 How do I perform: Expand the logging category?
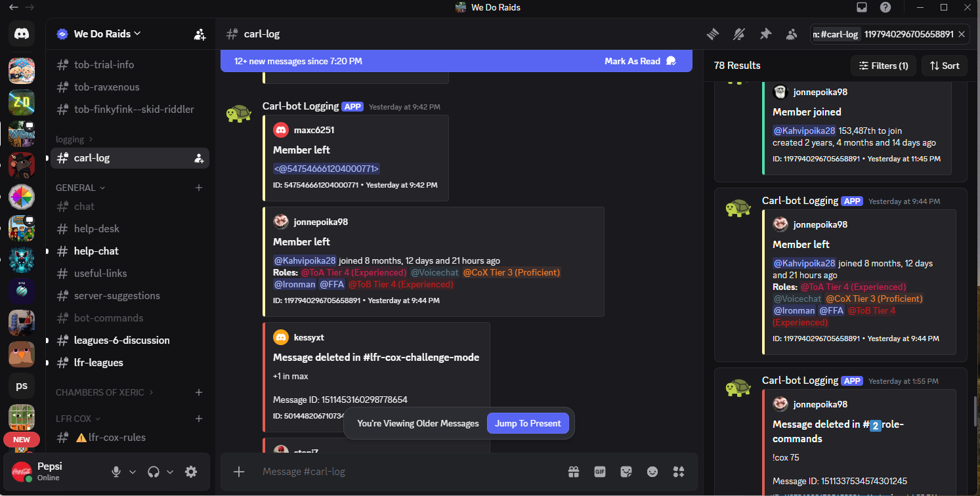[x=74, y=139]
